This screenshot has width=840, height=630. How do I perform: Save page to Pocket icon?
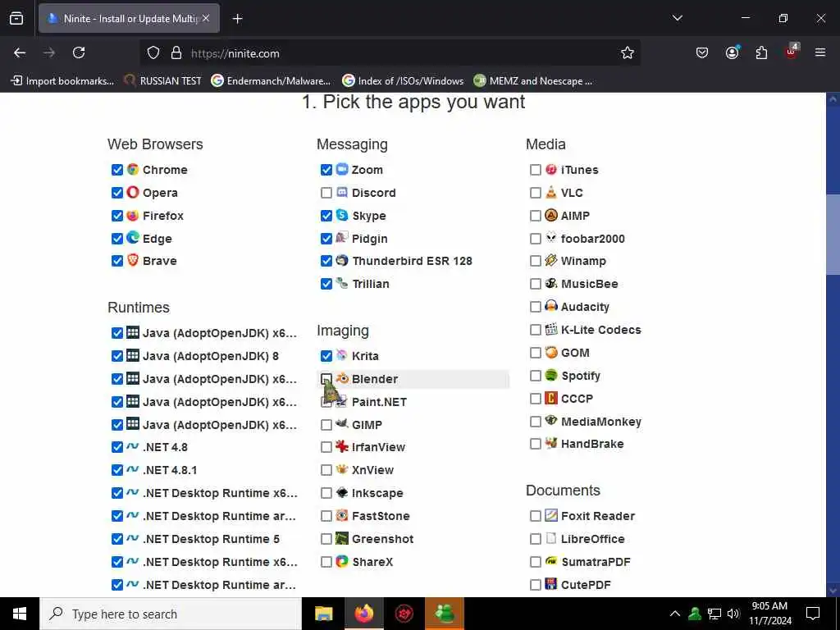702,52
